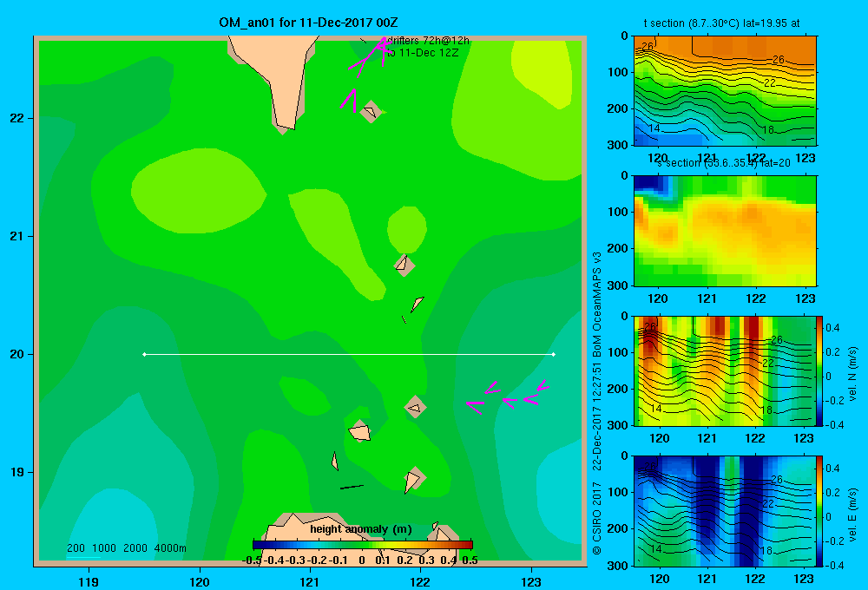Click the "t section (8.7..30°C) lat=19.95" title

(x=721, y=23)
